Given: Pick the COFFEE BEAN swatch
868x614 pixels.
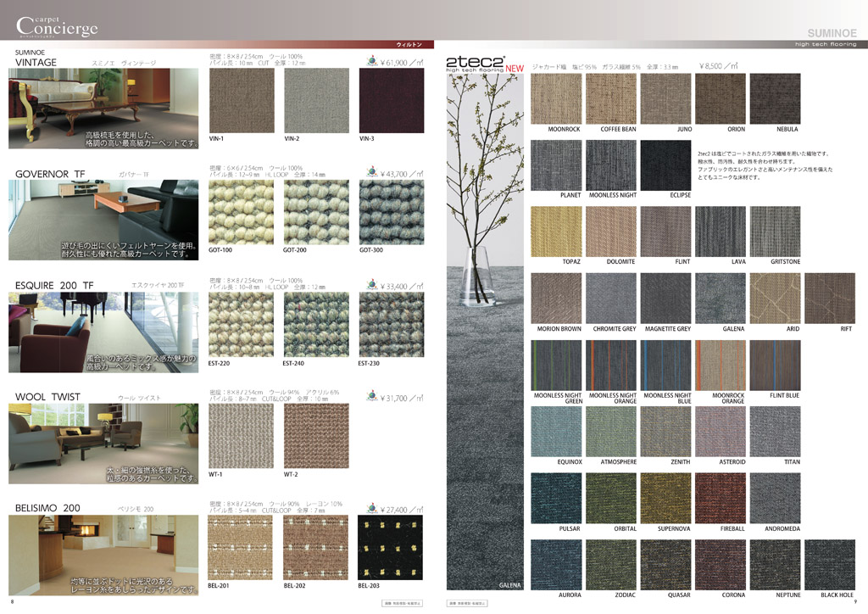Looking at the screenshot, I should (x=611, y=98).
